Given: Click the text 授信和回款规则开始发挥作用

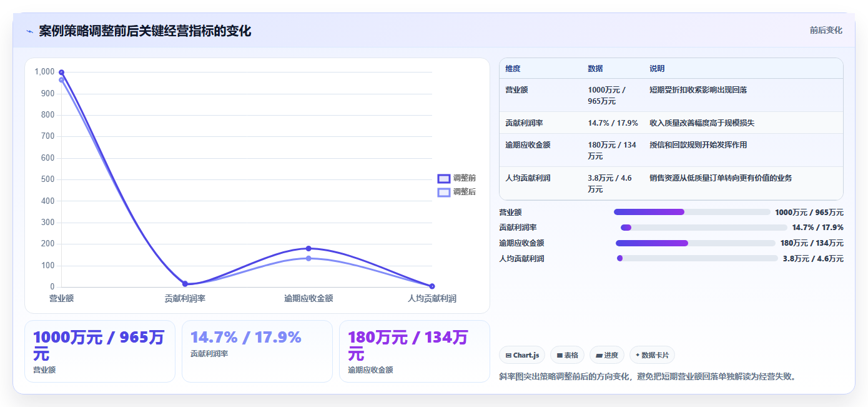Looking at the screenshot, I should [x=698, y=145].
